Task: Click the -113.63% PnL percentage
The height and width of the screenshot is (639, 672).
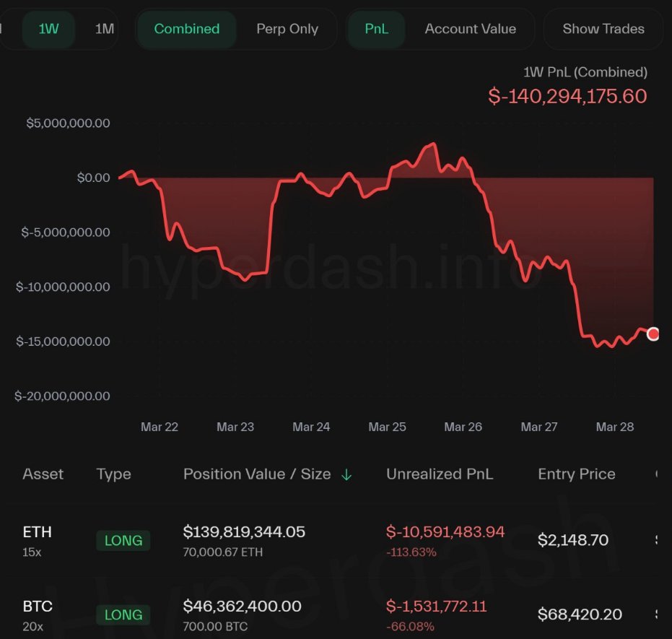Action: 411,552
